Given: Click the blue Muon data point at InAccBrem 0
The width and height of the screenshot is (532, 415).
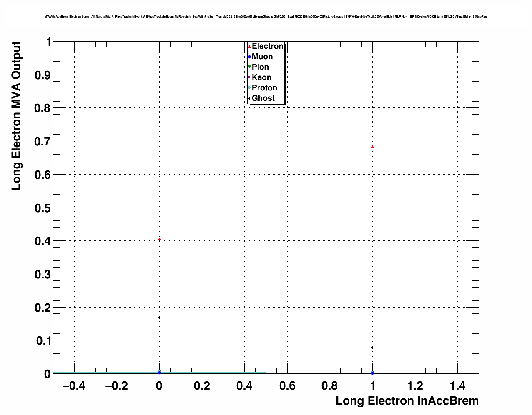Looking at the screenshot, I should coord(159,372).
